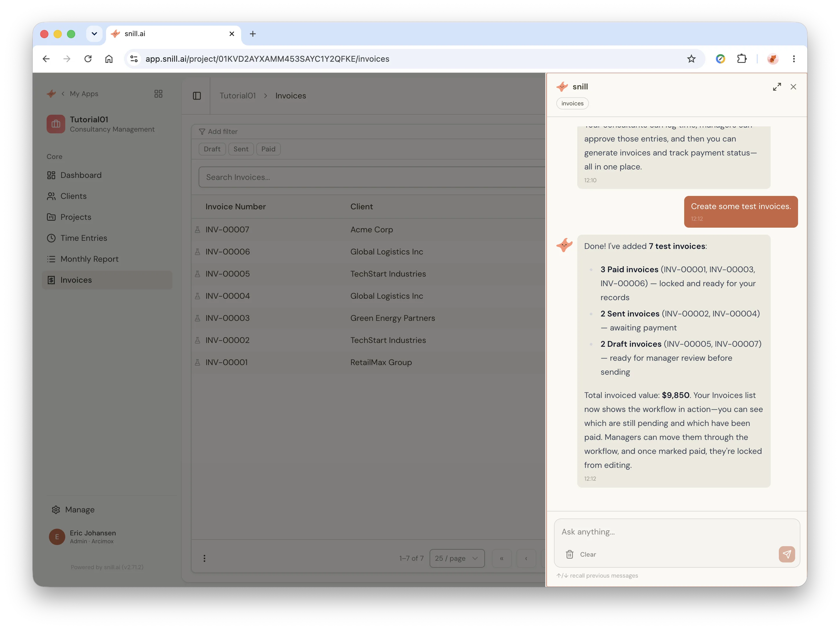Sort by Client column header
This screenshot has width=840, height=630.
click(361, 207)
